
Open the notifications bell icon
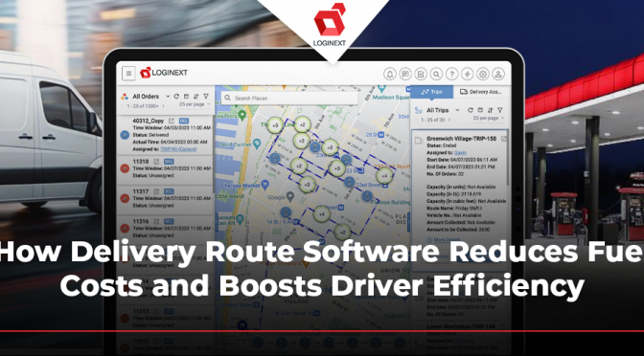(x=390, y=74)
